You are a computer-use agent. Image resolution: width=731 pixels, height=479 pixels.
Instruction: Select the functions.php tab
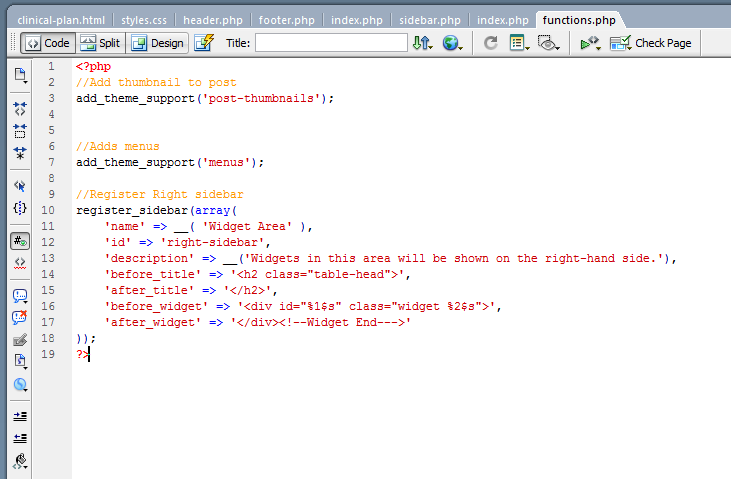pyautogui.click(x=579, y=20)
